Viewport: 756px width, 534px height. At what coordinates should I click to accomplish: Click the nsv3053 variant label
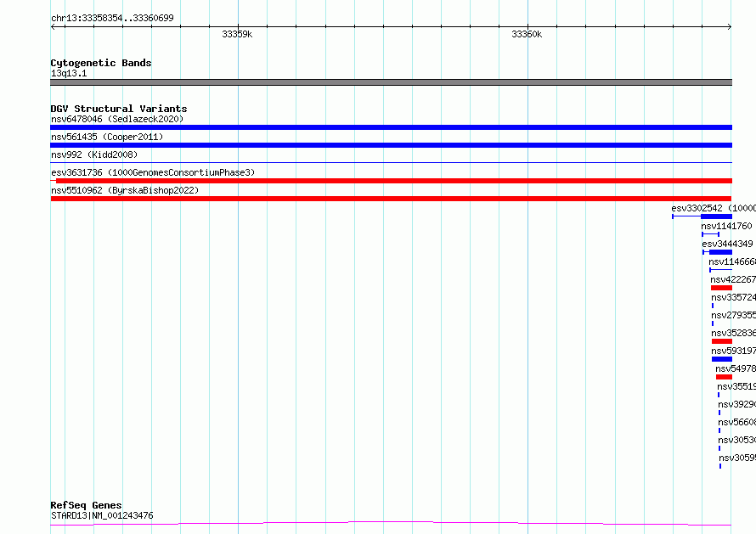[736, 440]
